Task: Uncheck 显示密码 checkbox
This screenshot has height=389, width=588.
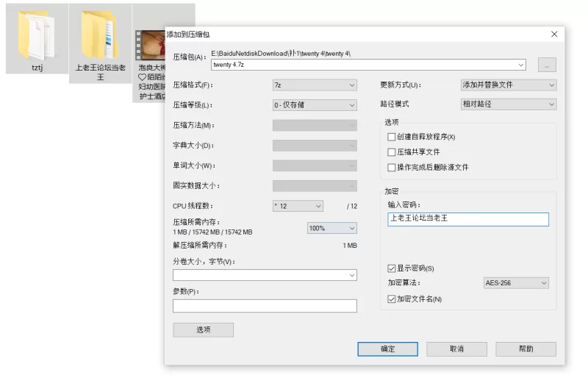Action: [392, 268]
